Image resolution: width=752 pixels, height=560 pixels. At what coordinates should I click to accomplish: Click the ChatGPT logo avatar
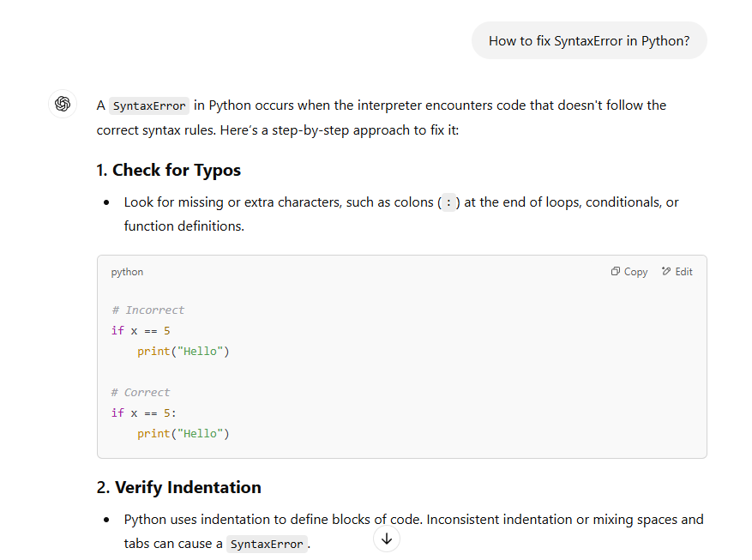[62, 104]
